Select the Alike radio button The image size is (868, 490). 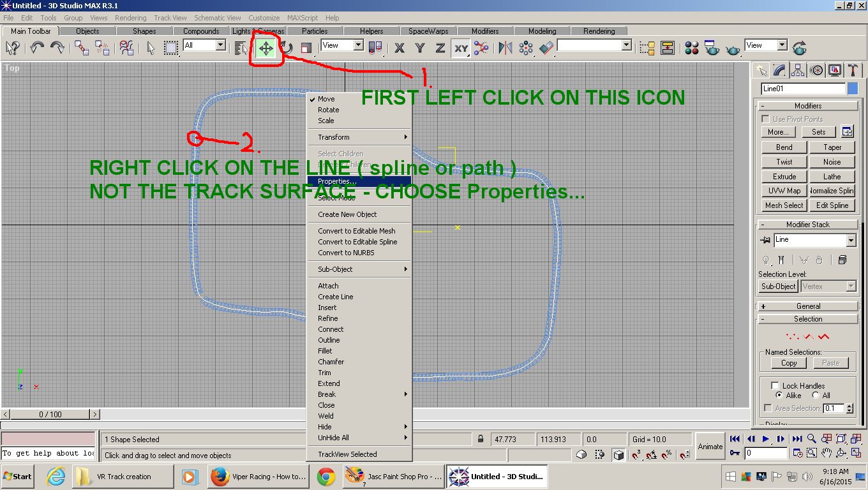pyautogui.click(x=779, y=396)
